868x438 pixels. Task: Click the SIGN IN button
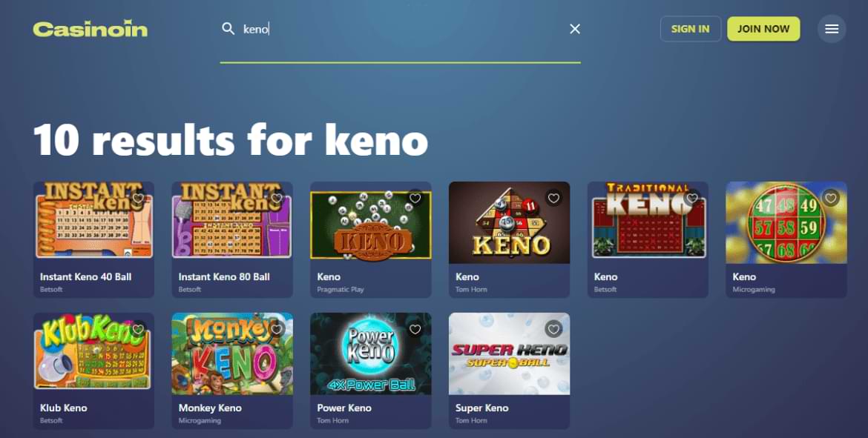[690, 29]
